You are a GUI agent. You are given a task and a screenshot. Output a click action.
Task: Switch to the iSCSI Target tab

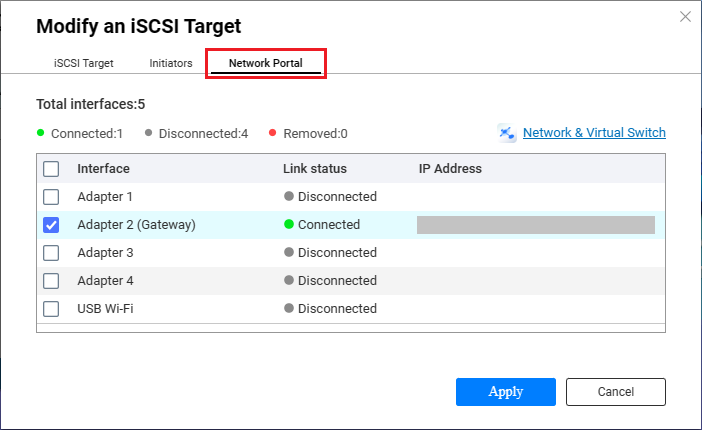(x=84, y=63)
